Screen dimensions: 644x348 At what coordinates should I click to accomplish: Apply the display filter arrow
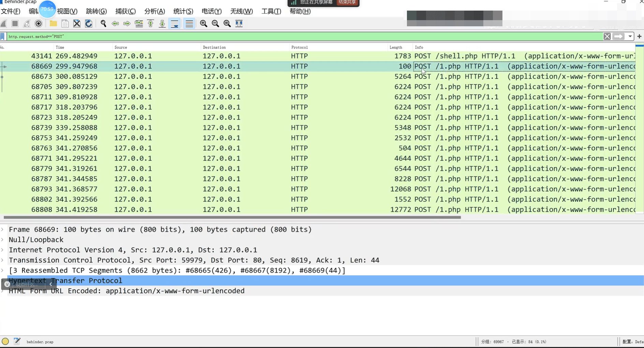coord(618,37)
